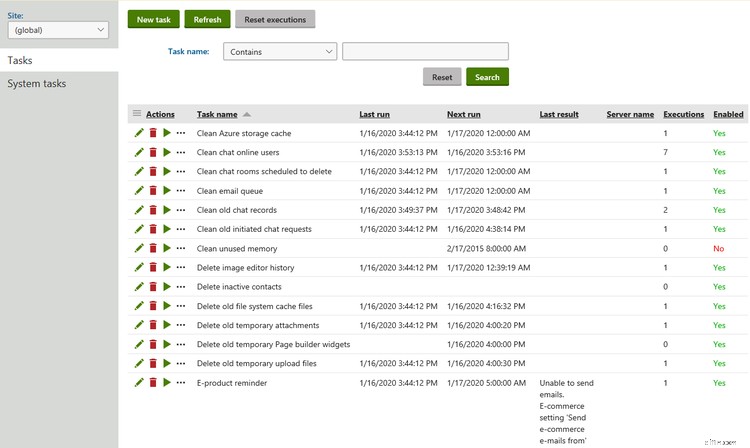Expand the Contains filter condition dropdown
750x448 pixels.
coord(279,51)
